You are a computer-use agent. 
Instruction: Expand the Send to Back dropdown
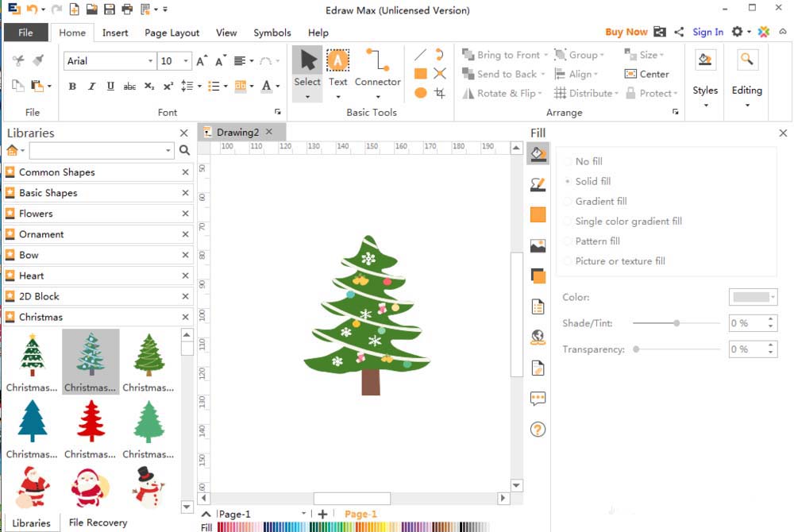(543, 74)
